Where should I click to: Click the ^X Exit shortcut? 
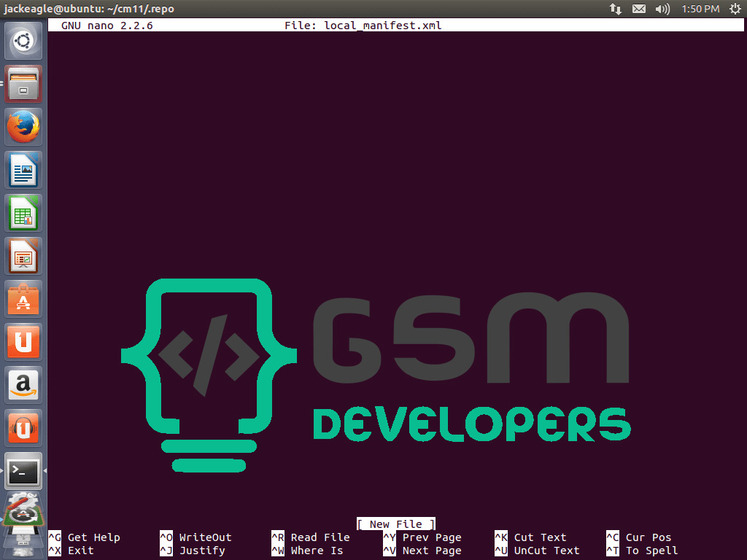[71, 551]
